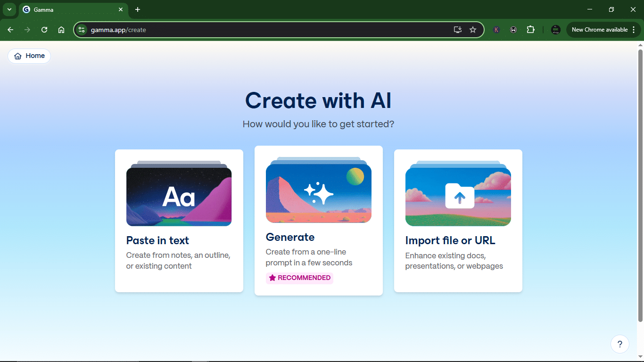
Task: Click 'Create from notes, an outline' description
Action: pyautogui.click(x=178, y=261)
